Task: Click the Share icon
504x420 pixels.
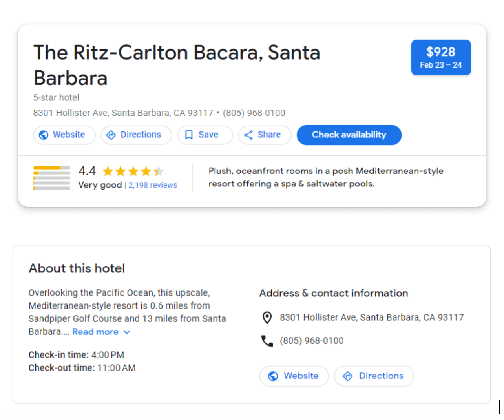Action: pos(249,135)
